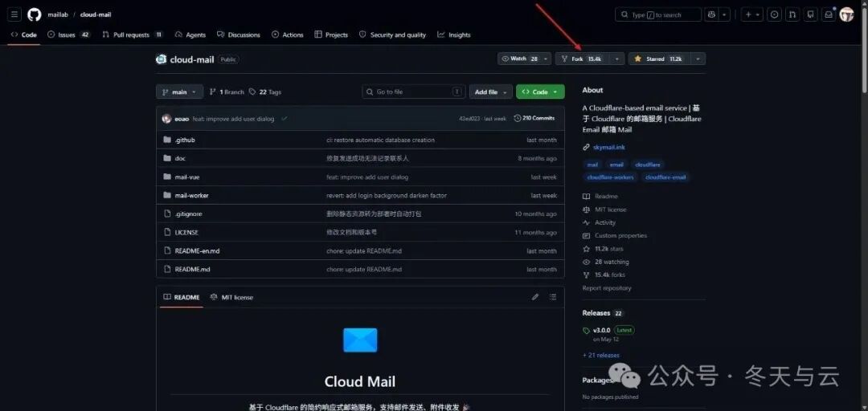
Task: Open the 1 Branch link
Action: pyautogui.click(x=227, y=92)
